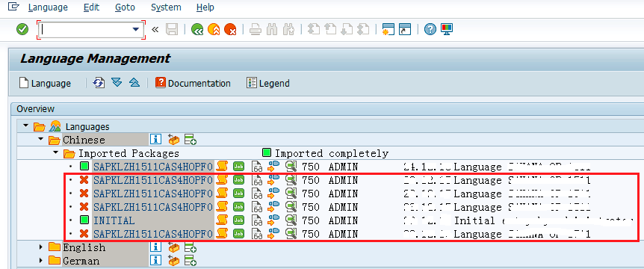Click the Find binoculars icon
644x269 pixels.
272,30
